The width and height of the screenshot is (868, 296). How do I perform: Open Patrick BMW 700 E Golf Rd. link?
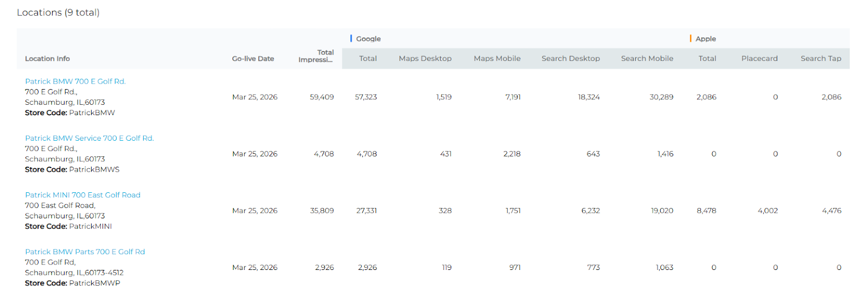pos(75,81)
